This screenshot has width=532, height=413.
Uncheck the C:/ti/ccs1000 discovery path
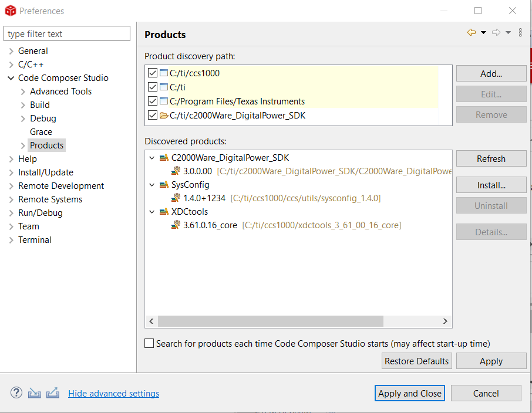tap(153, 73)
